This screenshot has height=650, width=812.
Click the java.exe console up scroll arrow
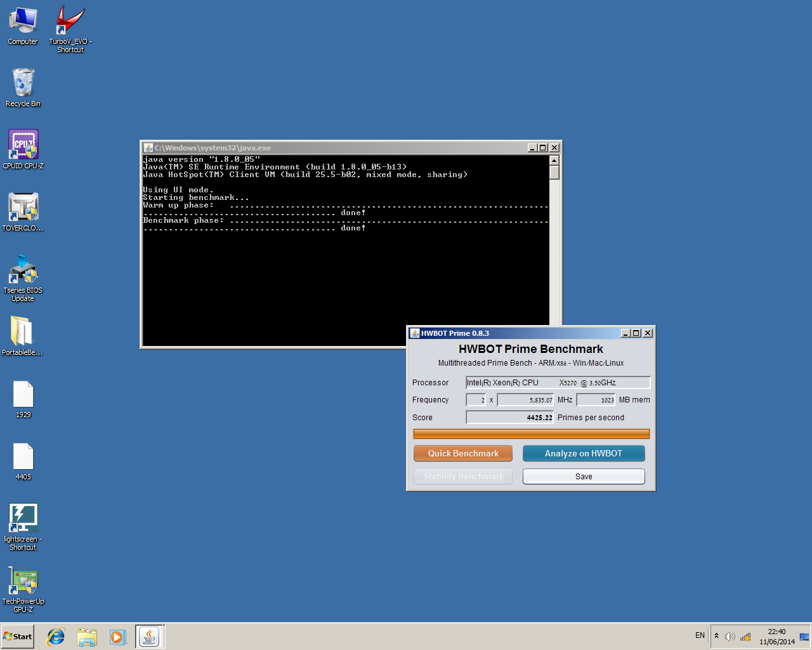pyautogui.click(x=554, y=160)
